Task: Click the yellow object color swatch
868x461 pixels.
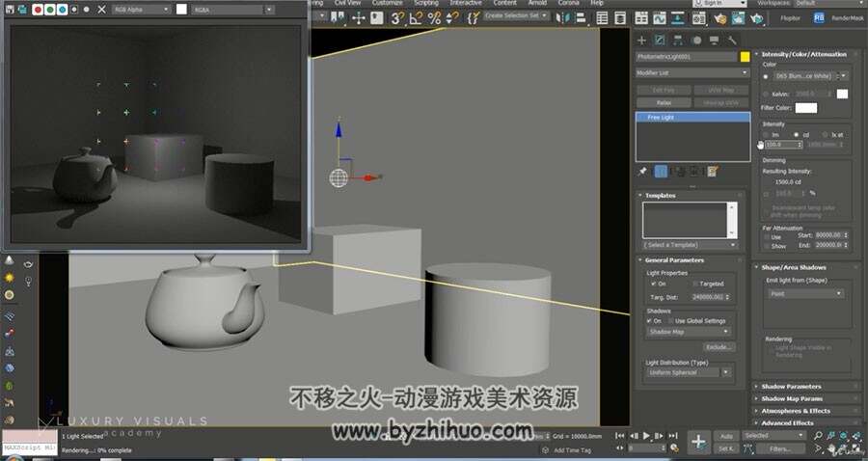Action: 746,57
